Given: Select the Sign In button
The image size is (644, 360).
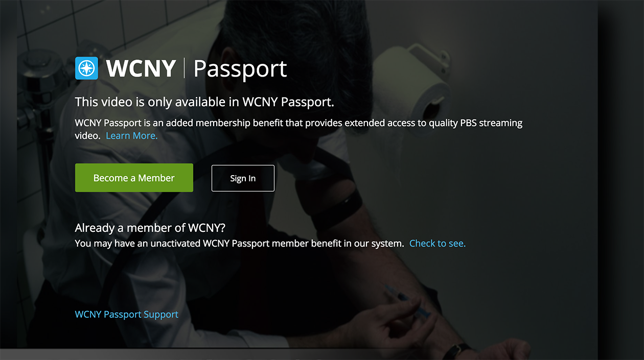Looking at the screenshot, I should point(243,178).
